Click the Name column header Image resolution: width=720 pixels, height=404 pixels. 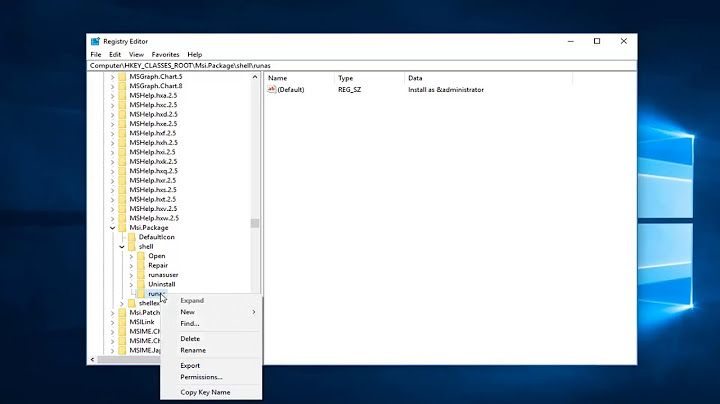[300, 78]
